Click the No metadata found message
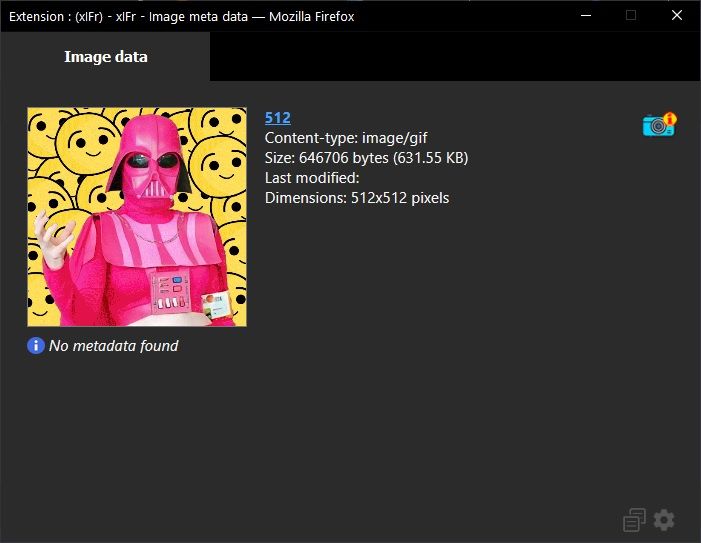 [x=114, y=345]
